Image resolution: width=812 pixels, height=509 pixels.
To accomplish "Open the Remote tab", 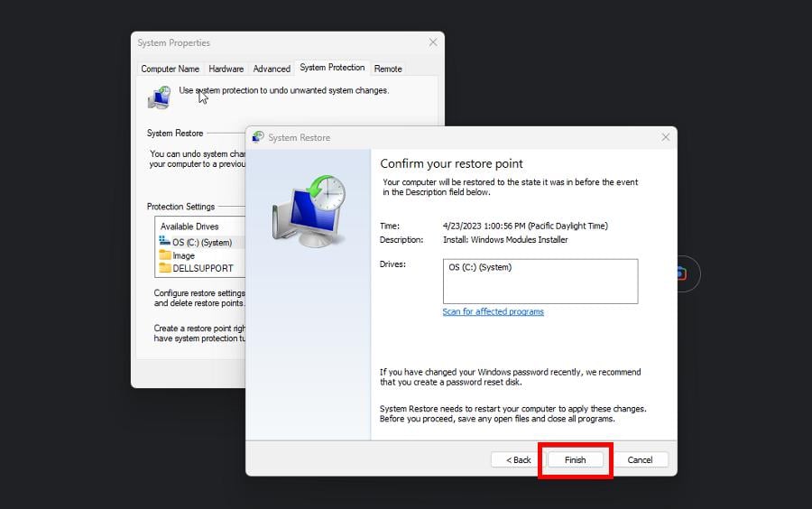I will (388, 69).
